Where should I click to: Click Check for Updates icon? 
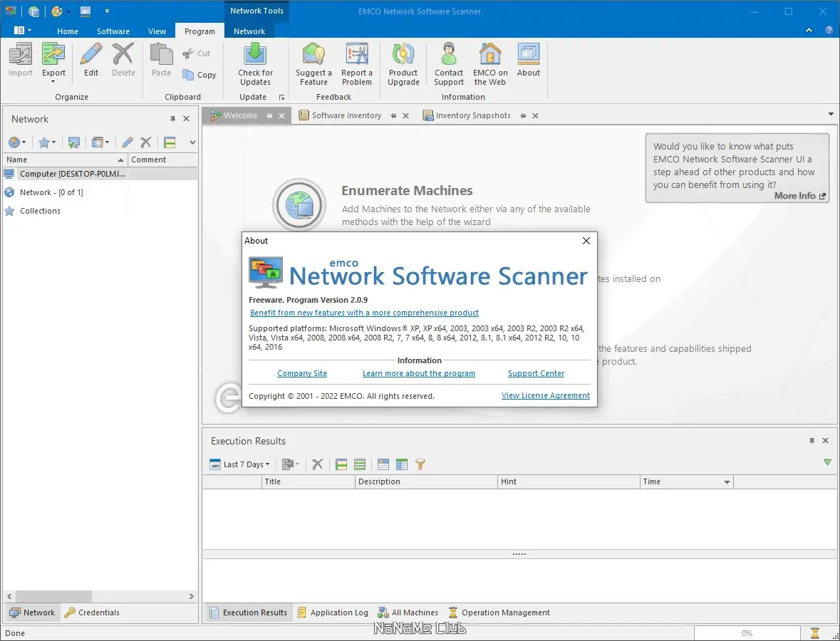(255, 55)
